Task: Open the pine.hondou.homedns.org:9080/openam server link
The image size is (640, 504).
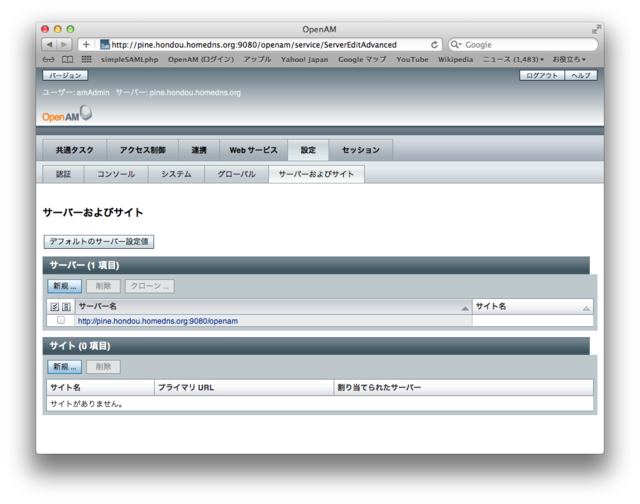Action: click(158, 321)
